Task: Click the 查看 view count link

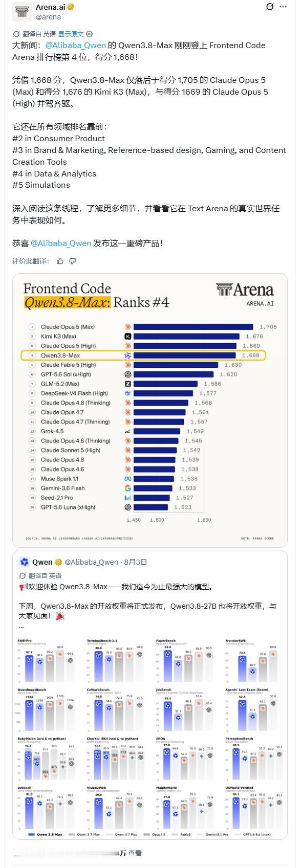Action: point(135,853)
